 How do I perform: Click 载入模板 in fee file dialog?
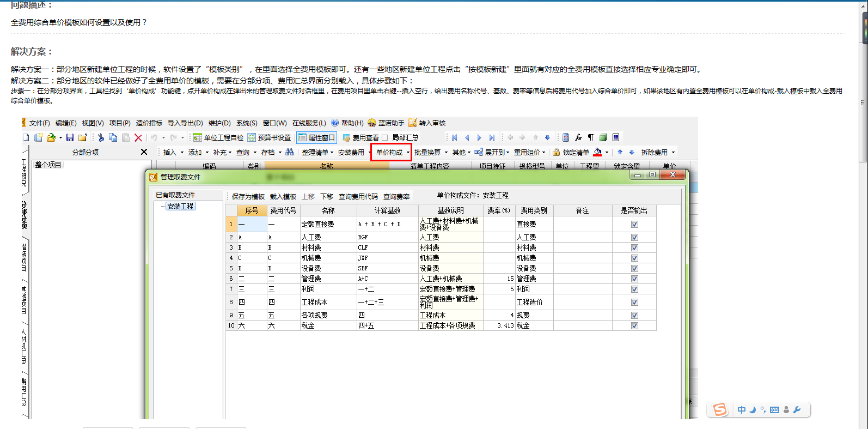click(283, 196)
